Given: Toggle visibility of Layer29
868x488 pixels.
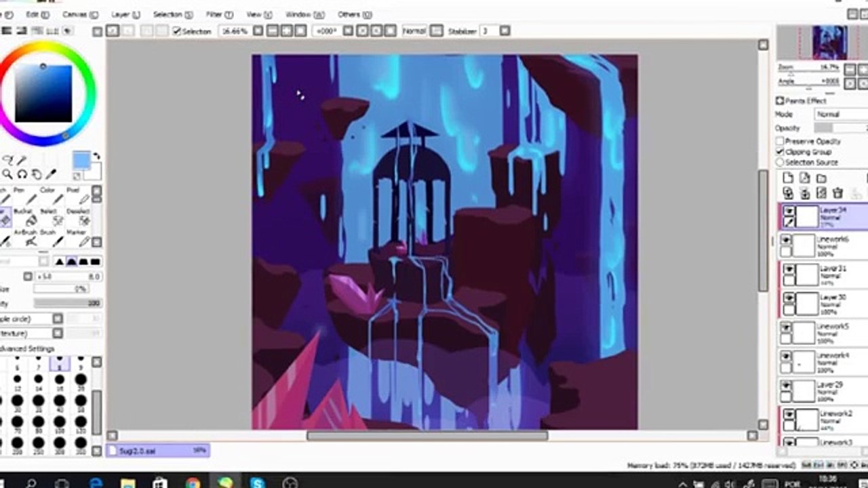Looking at the screenshot, I should pos(786,386).
